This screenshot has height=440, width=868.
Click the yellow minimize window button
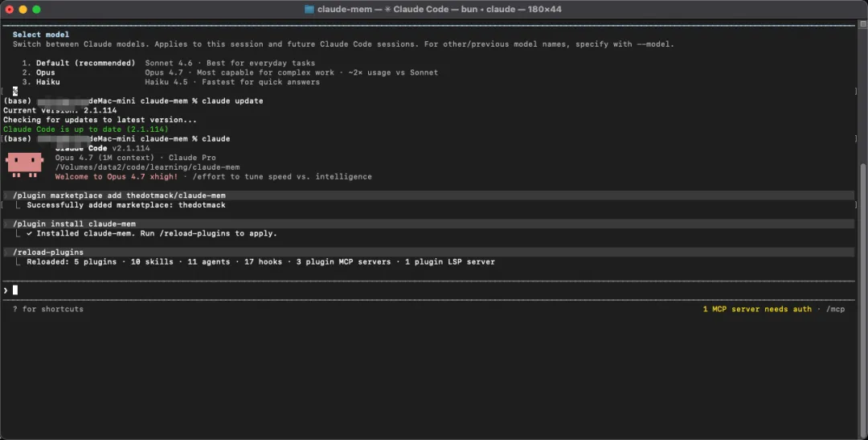pos(23,9)
